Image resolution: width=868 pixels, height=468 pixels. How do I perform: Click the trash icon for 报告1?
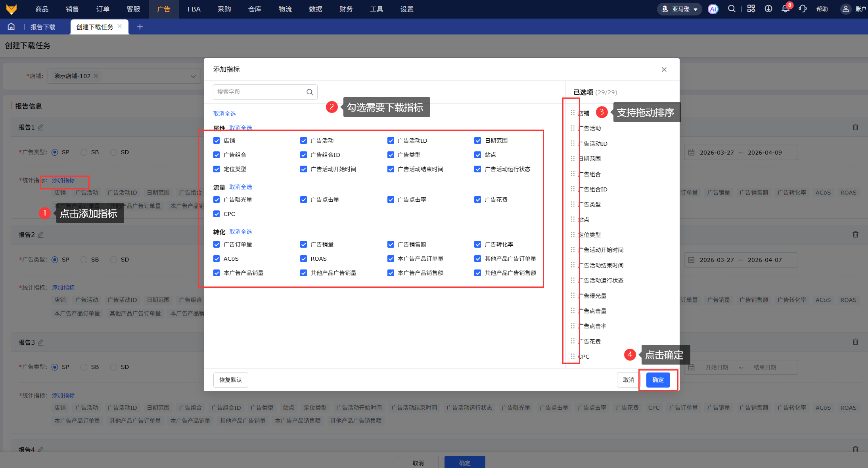coord(855,127)
